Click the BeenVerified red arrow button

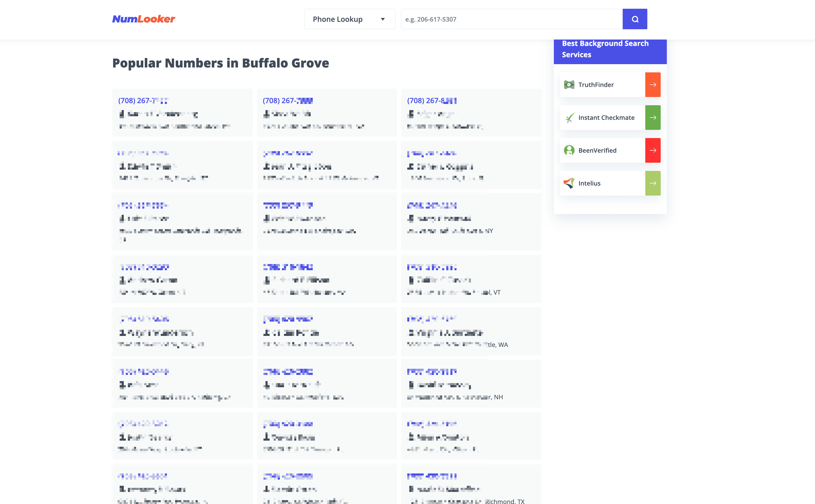[653, 150]
